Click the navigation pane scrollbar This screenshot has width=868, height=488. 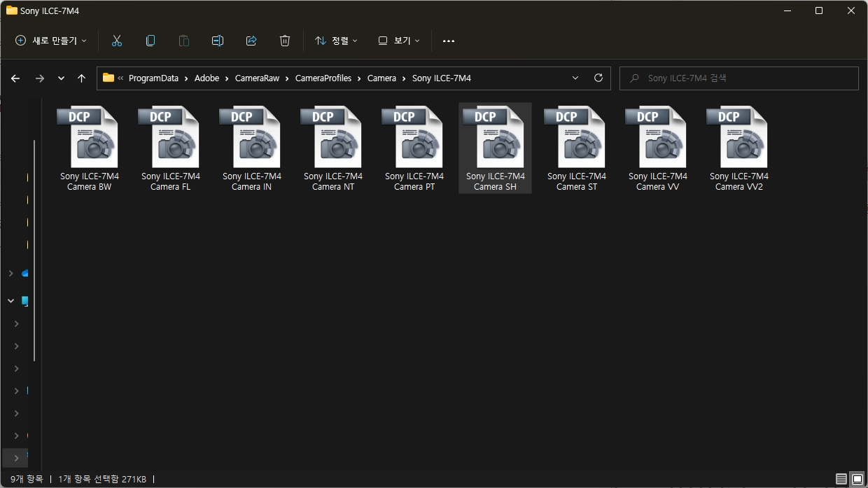[34, 249]
